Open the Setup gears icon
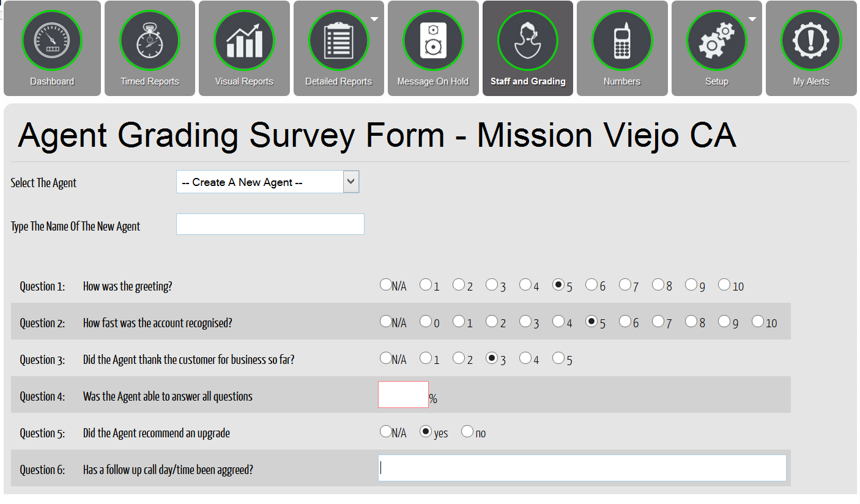The height and width of the screenshot is (504, 860). pyautogui.click(x=716, y=41)
